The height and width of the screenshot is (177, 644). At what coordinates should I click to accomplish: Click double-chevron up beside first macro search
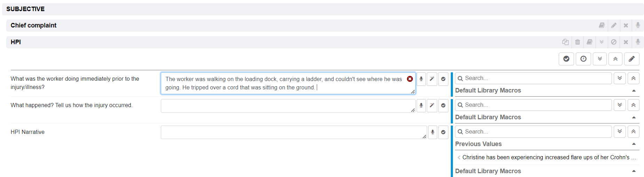point(633,78)
